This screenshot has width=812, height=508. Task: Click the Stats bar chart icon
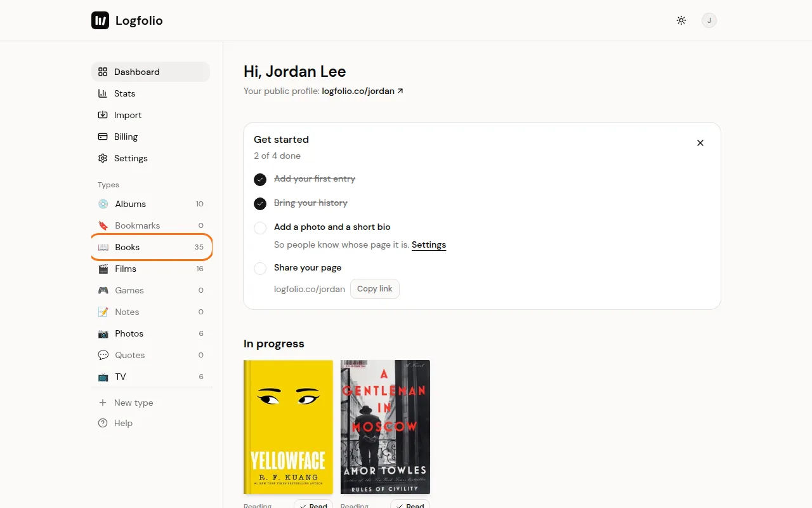tap(103, 93)
